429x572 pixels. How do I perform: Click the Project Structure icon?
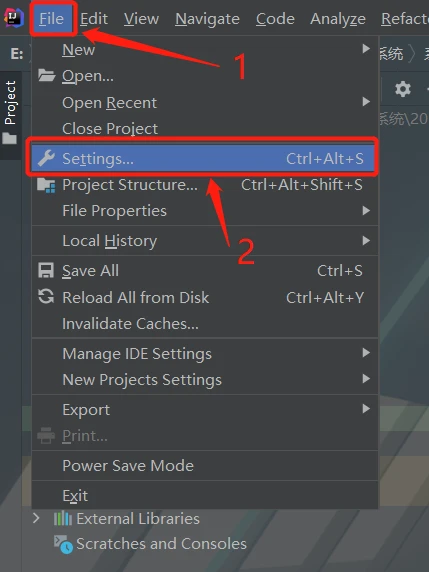pos(46,185)
